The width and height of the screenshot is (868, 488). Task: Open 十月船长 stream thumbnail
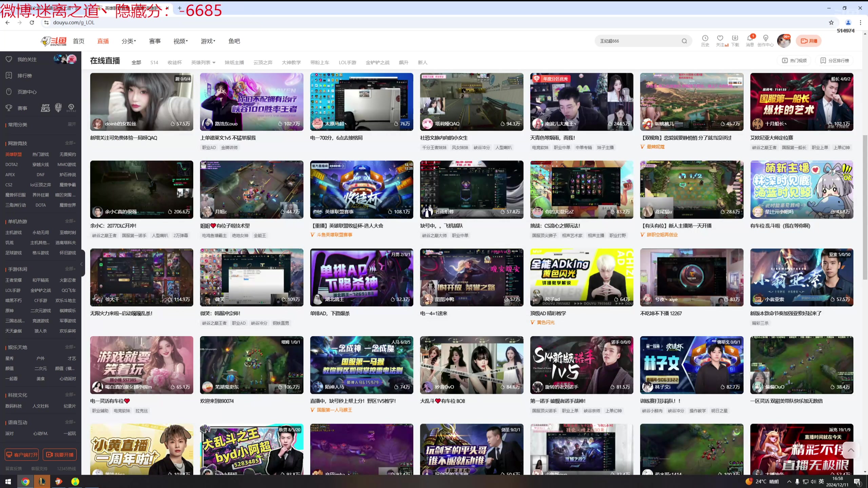802,102
